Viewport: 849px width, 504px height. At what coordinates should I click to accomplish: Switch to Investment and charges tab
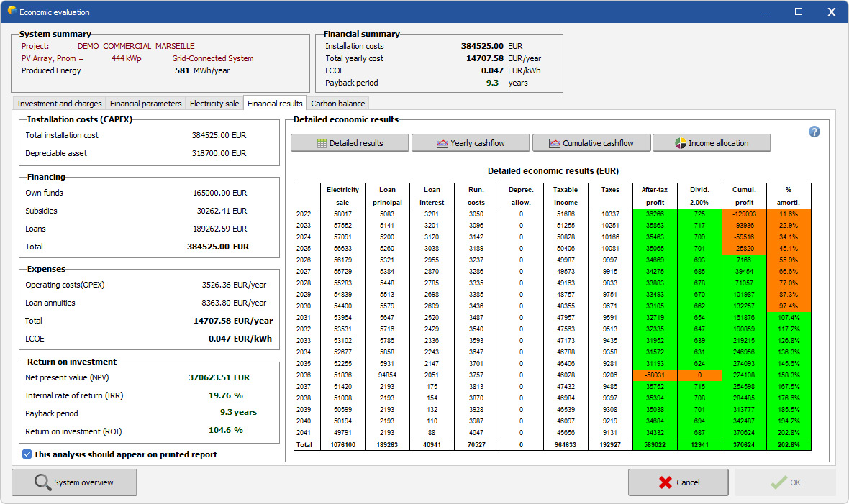click(x=59, y=104)
